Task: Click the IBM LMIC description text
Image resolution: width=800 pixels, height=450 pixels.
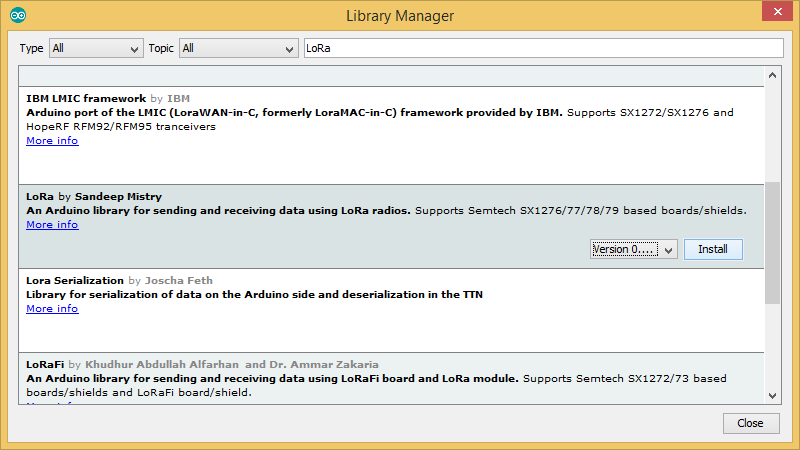Action: click(380, 119)
